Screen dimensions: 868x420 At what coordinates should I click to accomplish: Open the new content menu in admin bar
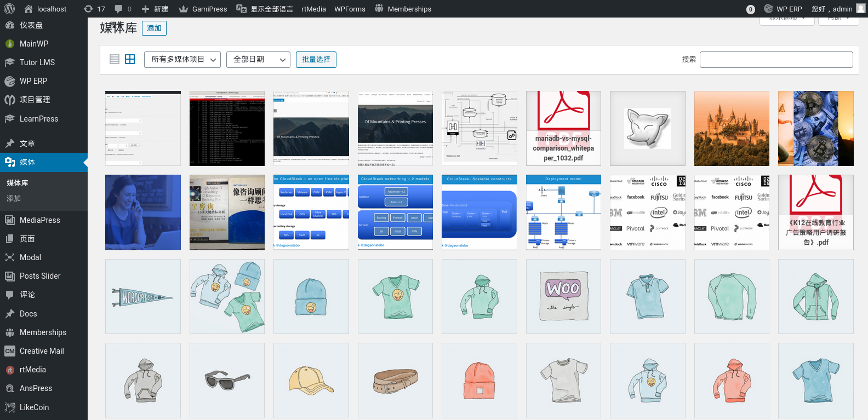coord(155,9)
